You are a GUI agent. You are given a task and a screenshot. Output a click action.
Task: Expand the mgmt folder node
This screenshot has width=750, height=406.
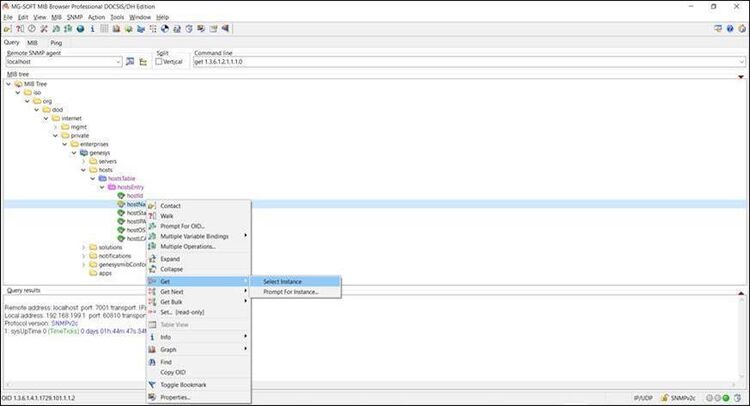[55, 127]
